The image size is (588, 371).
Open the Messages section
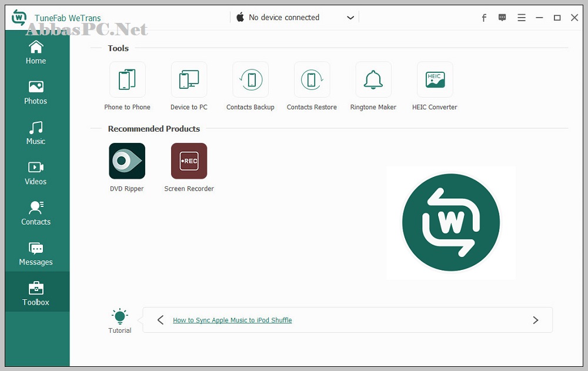point(36,253)
